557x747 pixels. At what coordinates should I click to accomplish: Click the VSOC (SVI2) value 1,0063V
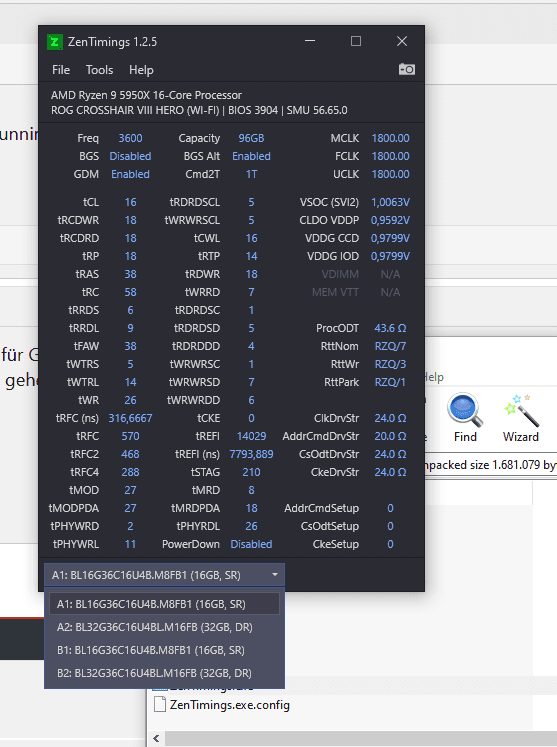tap(390, 202)
